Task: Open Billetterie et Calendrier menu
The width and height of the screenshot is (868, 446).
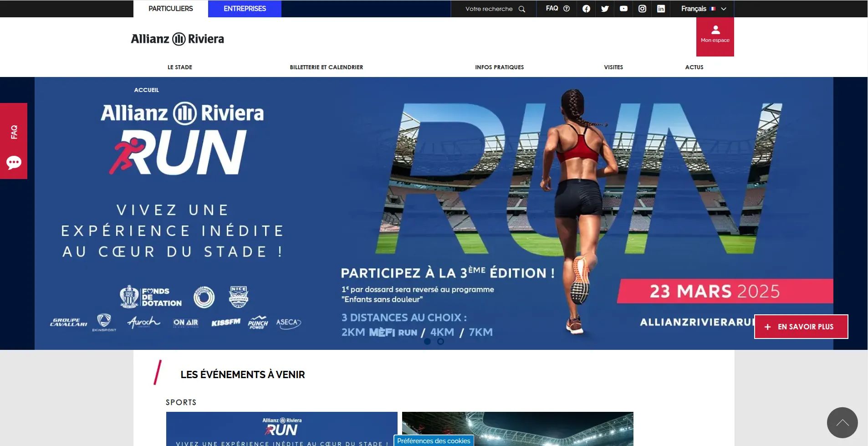Action: click(x=327, y=67)
